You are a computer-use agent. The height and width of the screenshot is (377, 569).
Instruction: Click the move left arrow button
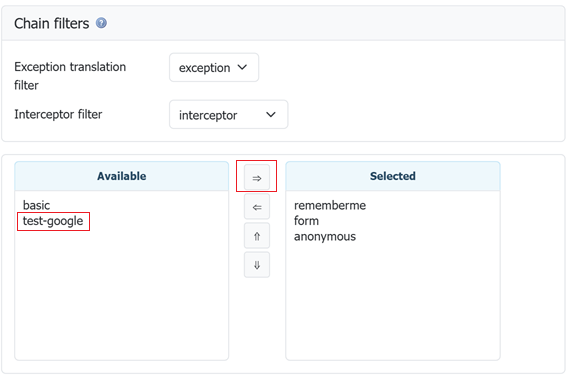click(257, 206)
